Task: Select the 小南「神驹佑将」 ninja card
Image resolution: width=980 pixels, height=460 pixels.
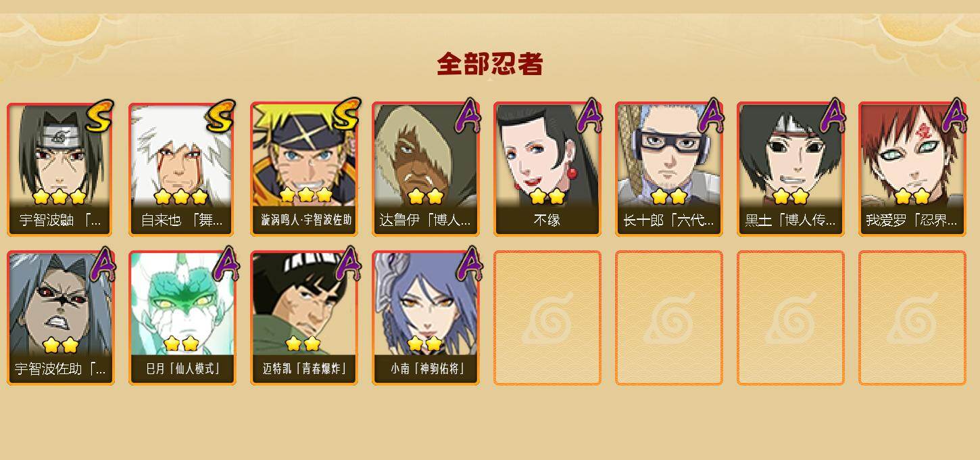Action: pos(426,318)
